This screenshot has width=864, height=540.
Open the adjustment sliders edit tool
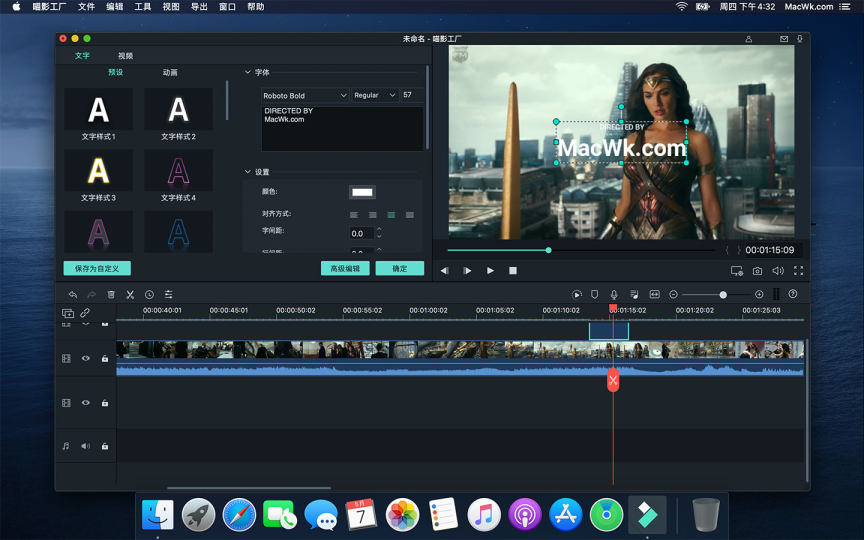(169, 295)
